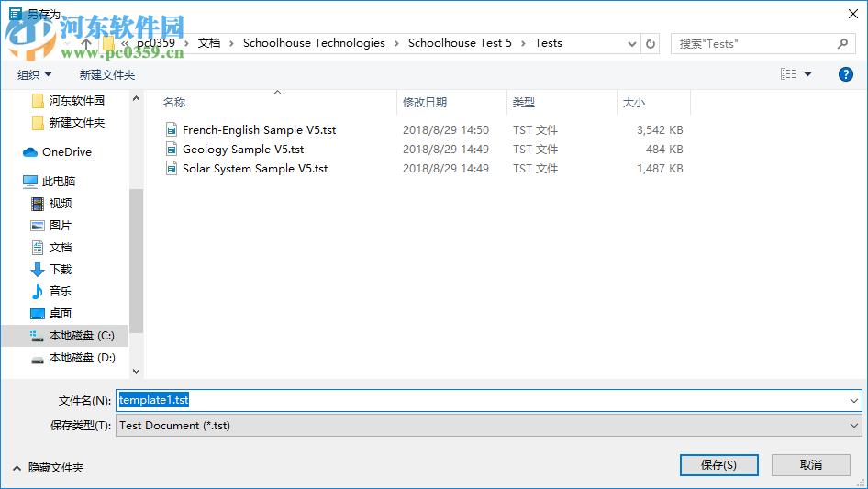868x489 pixels.
Task: Sort by 名称 column header
Action: tap(174, 103)
